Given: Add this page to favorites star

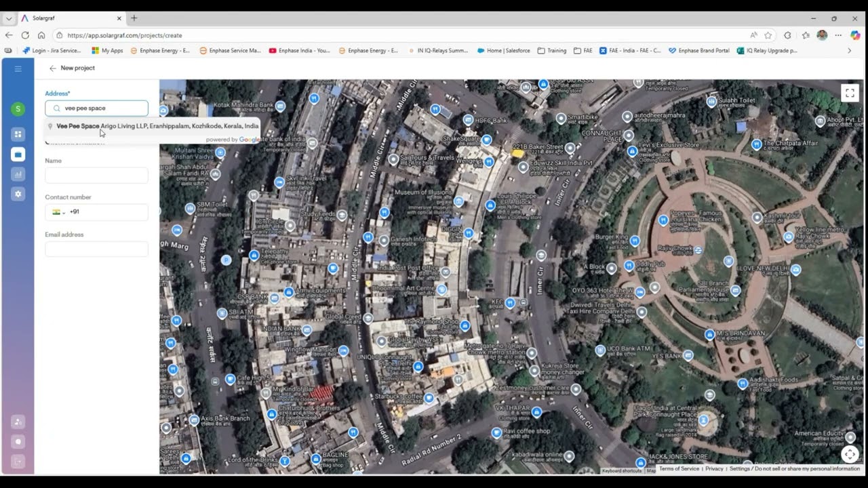Looking at the screenshot, I should [768, 35].
